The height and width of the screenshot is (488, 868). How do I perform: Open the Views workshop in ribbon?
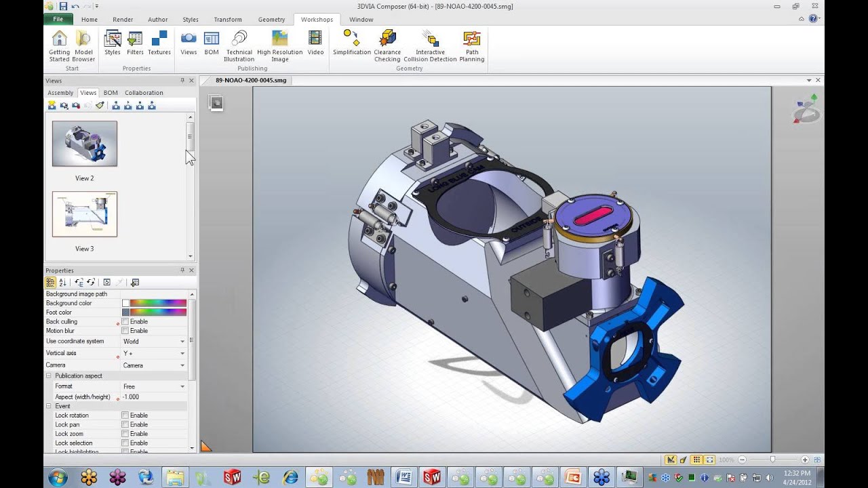(x=189, y=43)
